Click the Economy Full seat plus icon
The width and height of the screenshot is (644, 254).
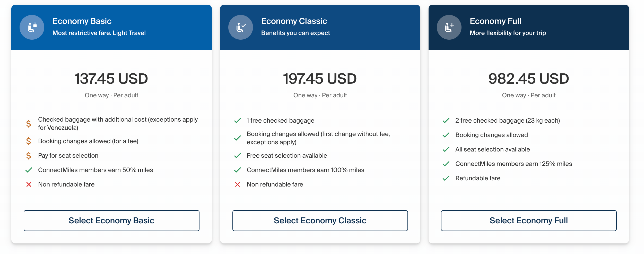click(449, 27)
